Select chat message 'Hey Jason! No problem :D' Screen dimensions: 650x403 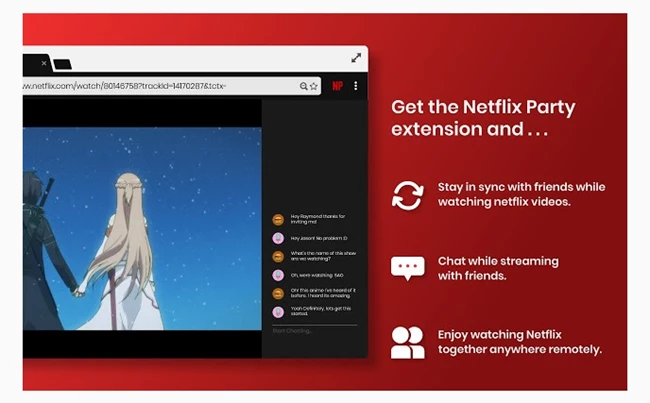[x=319, y=238]
